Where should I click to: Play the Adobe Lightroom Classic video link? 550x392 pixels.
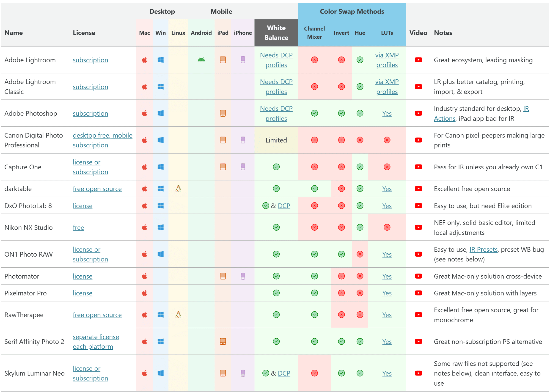coord(418,87)
